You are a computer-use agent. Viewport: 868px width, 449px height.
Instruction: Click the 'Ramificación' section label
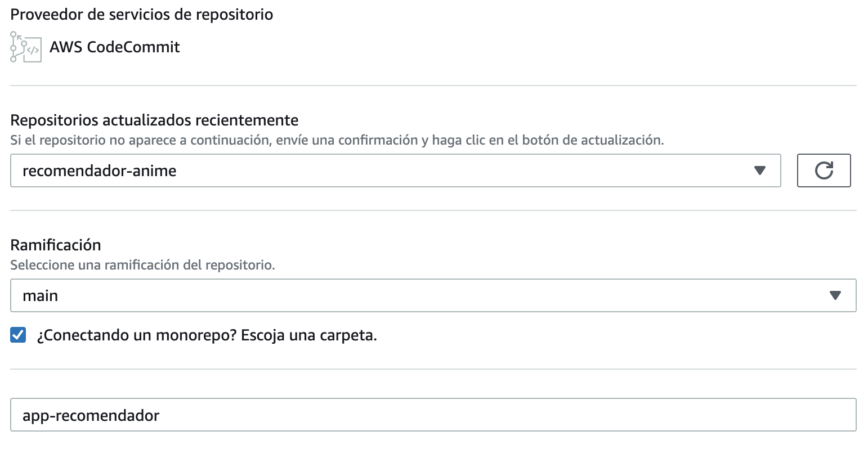(56, 245)
